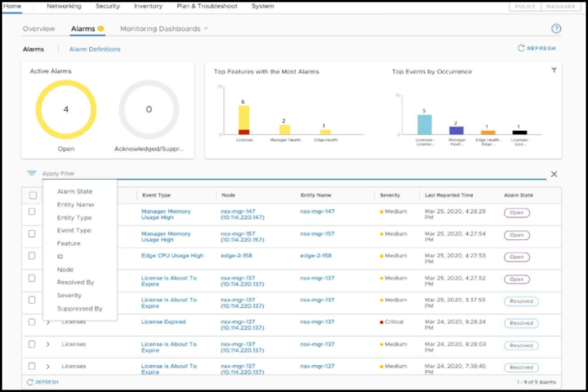Click Open state badge for edge-2-158 row

click(x=517, y=257)
